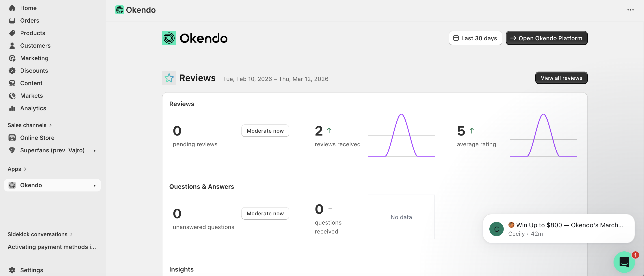Click the Marketing target icon
This screenshot has height=276, width=644.
pos(12,58)
